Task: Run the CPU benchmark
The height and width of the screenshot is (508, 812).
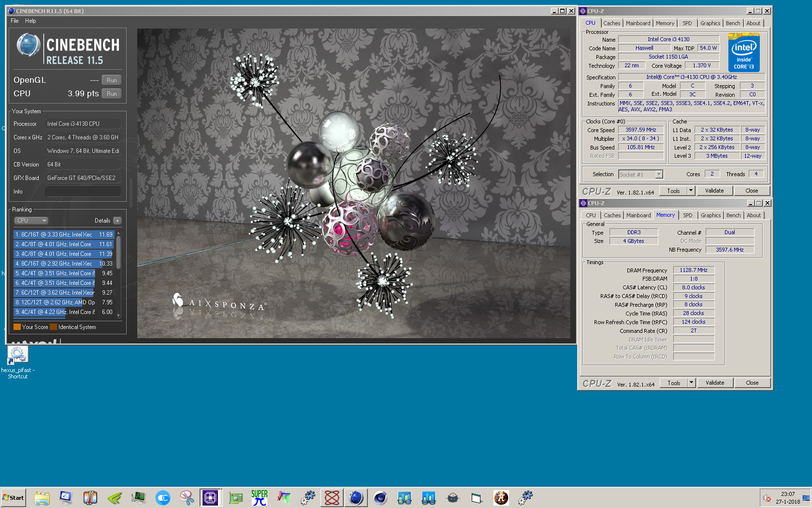Action: (112, 94)
